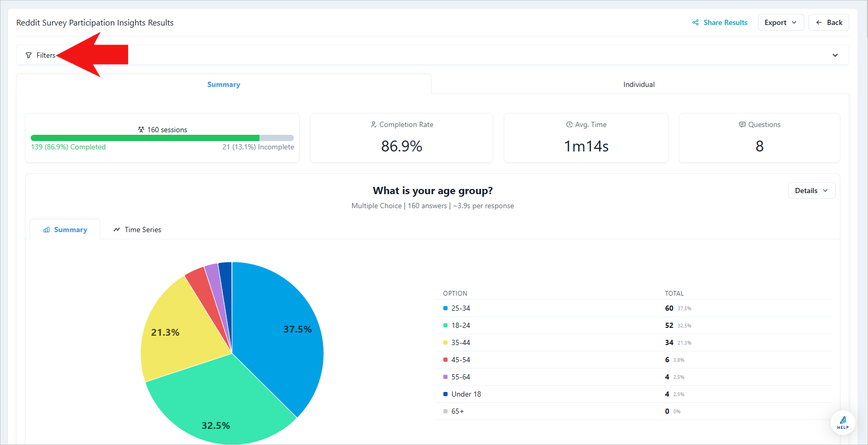This screenshot has width=868, height=445.
Task: Click the OPTION column header
Action: pyautogui.click(x=455, y=294)
